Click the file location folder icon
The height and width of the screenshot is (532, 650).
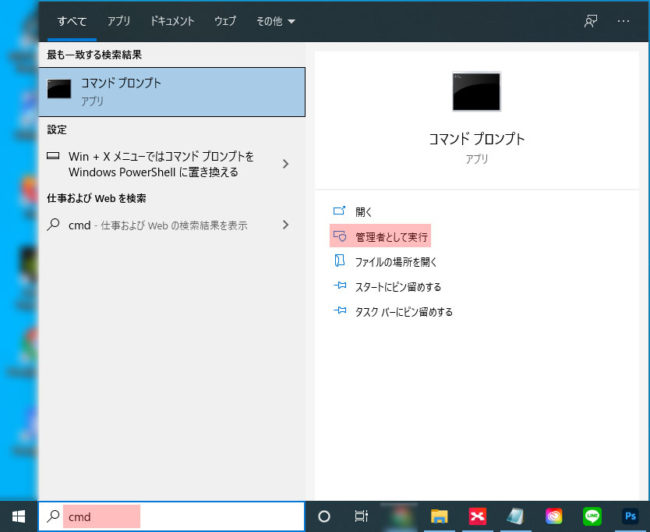pos(340,261)
